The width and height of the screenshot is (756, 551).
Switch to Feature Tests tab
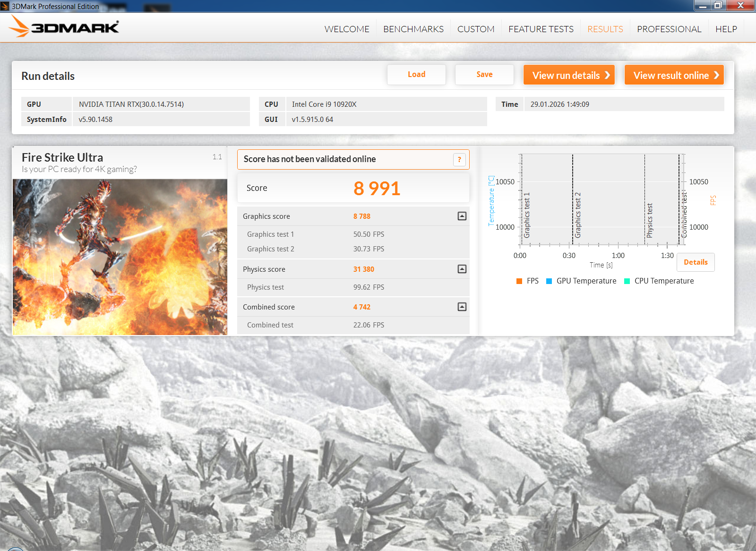541,29
